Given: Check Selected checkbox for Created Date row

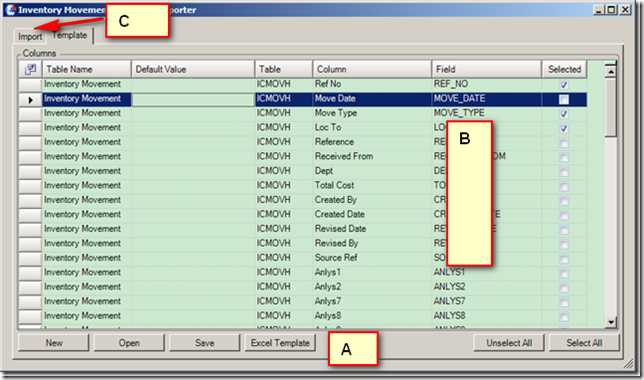Looking at the screenshot, I should point(564,216).
